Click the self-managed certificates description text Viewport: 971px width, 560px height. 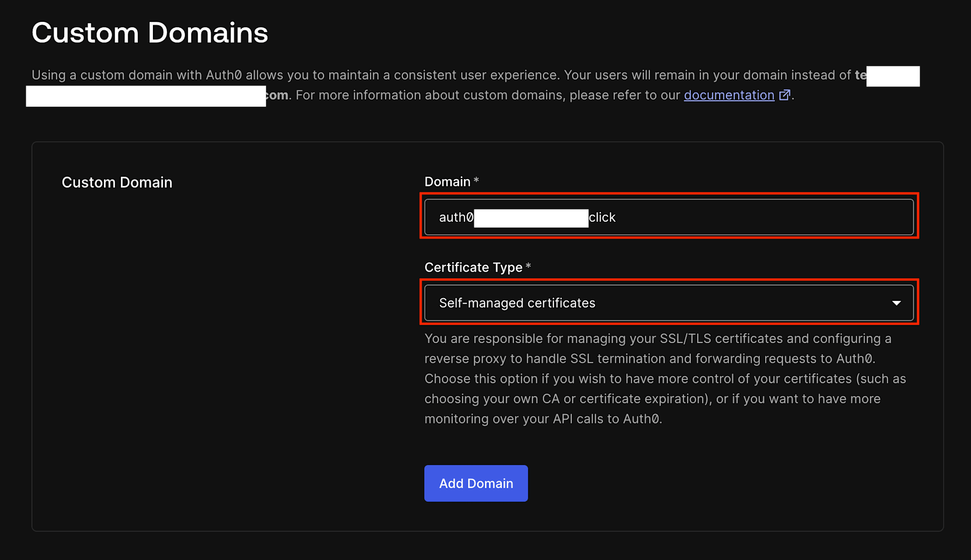tap(665, 379)
